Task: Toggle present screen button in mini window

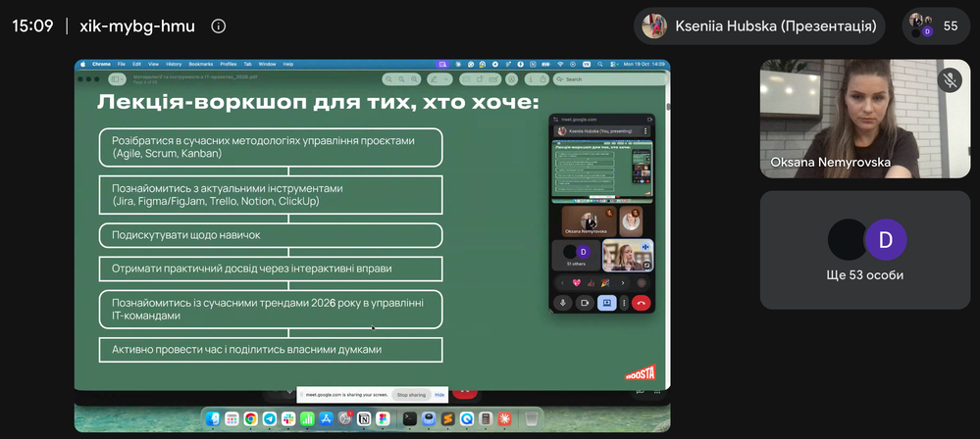Action: [607, 303]
